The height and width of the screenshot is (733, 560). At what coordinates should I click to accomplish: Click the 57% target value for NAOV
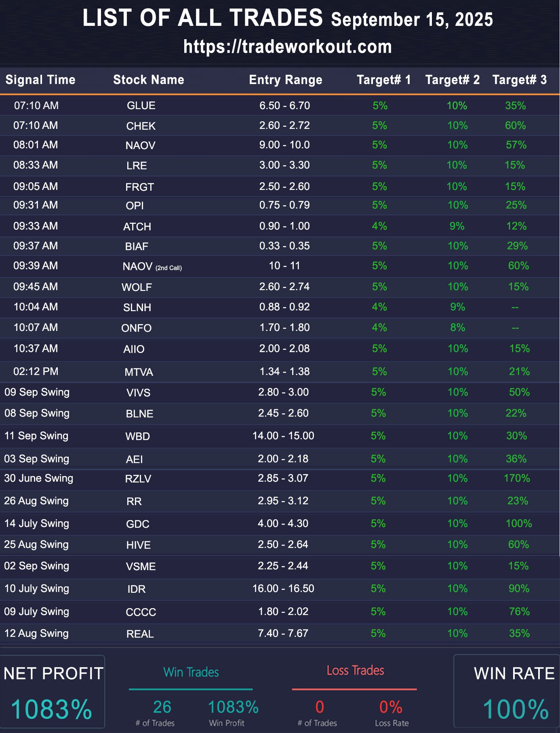(516, 145)
